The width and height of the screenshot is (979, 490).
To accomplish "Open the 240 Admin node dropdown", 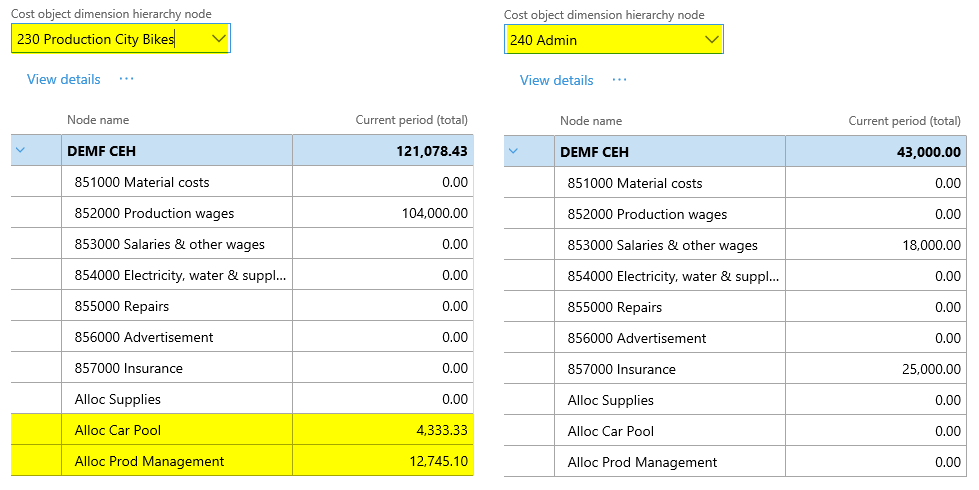I will click(711, 40).
